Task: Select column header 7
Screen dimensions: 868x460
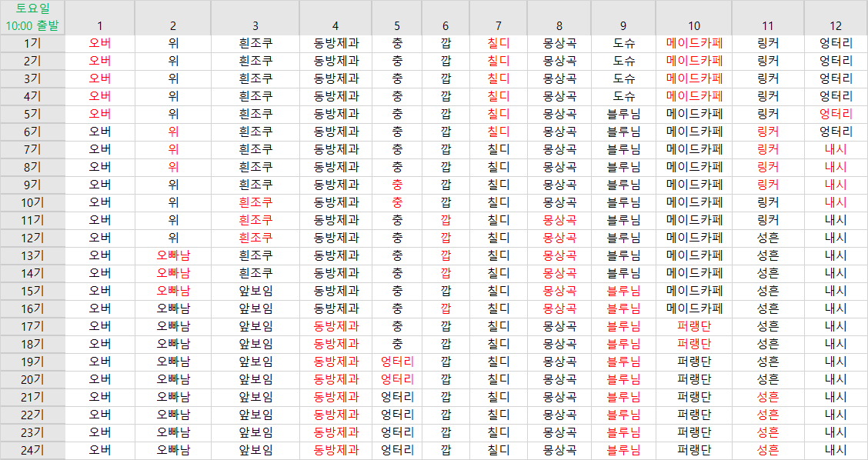Action: click(499, 25)
